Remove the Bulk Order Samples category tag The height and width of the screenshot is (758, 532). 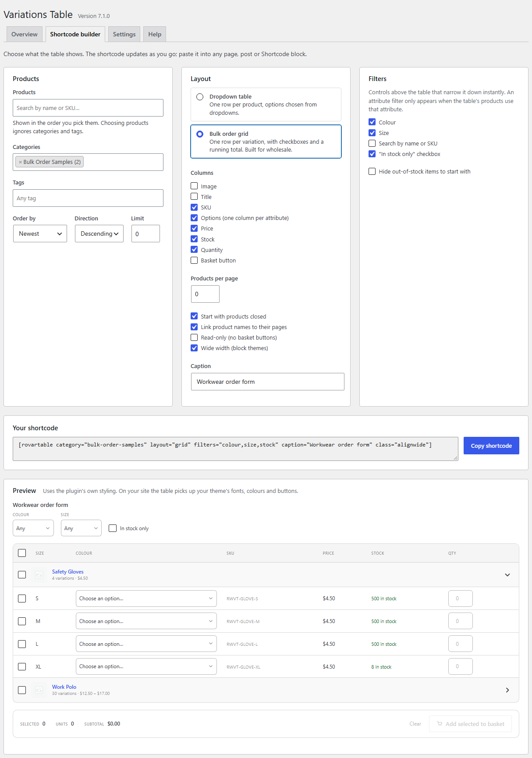20,162
